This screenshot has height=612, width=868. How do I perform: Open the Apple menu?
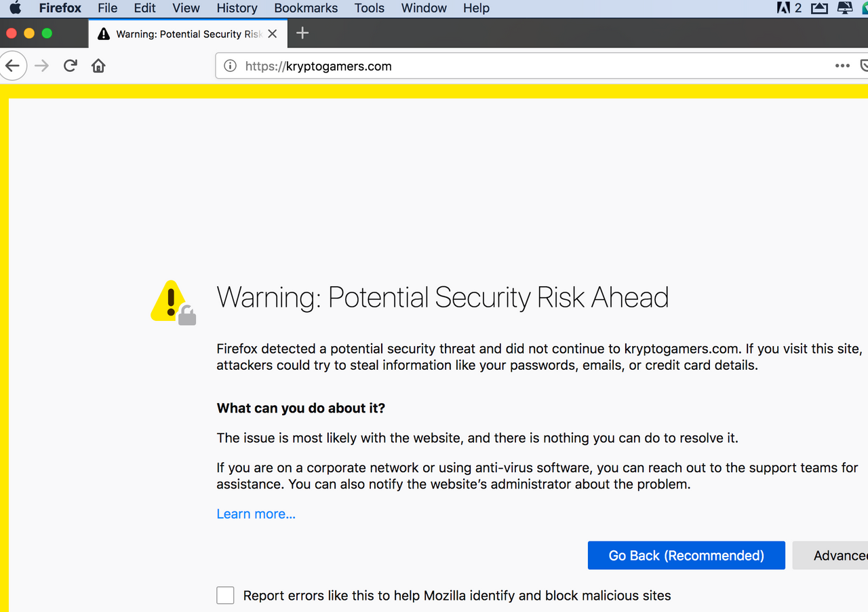pyautogui.click(x=15, y=8)
